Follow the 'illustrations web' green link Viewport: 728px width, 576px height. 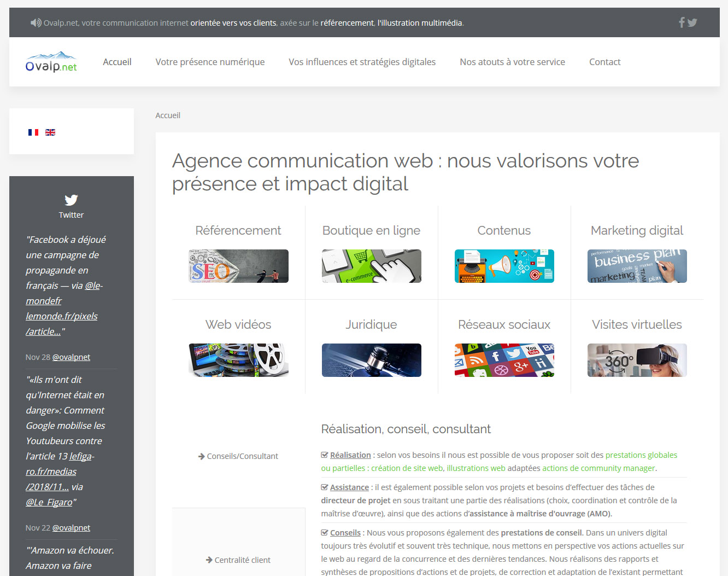point(476,468)
